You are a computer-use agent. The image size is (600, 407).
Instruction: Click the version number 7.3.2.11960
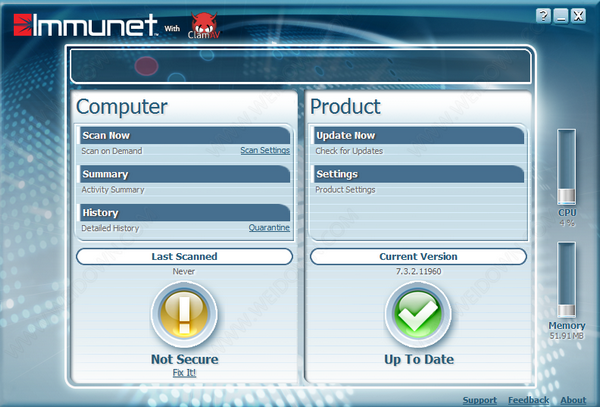418,271
